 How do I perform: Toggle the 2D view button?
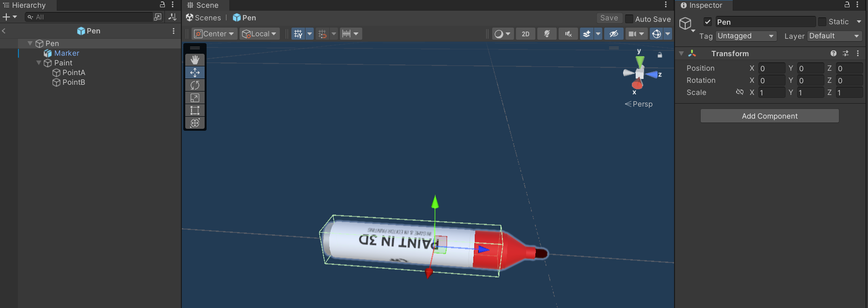[x=525, y=34]
